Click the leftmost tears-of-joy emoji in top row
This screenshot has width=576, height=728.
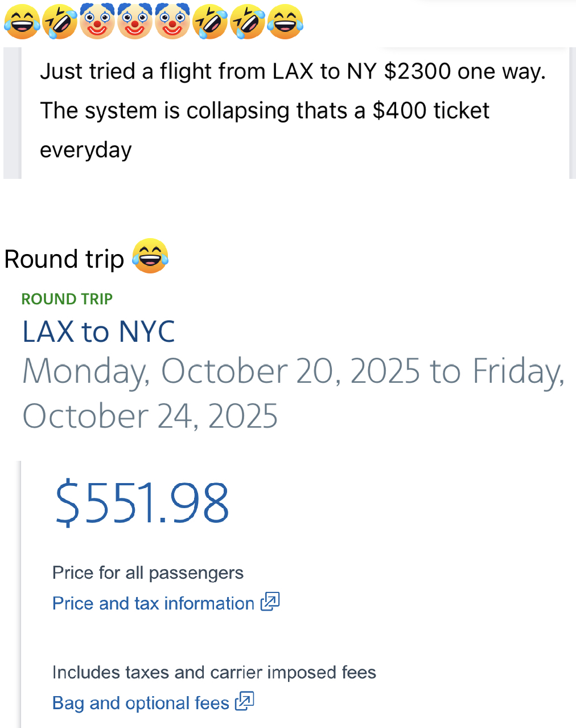(22, 22)
